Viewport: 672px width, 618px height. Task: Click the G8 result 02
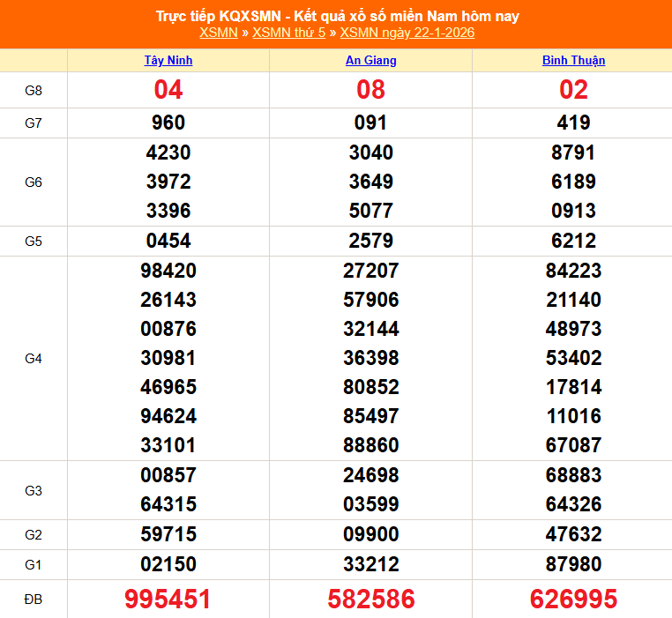pos(573,90)
